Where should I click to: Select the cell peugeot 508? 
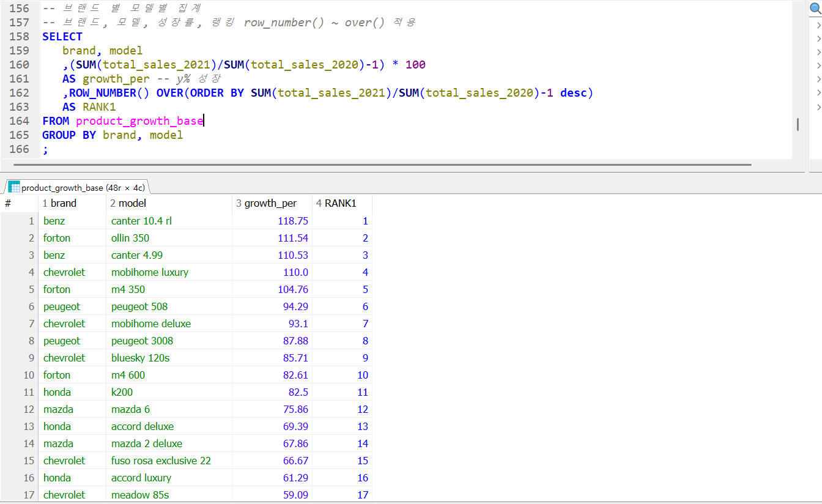click(x=169, y=306)
